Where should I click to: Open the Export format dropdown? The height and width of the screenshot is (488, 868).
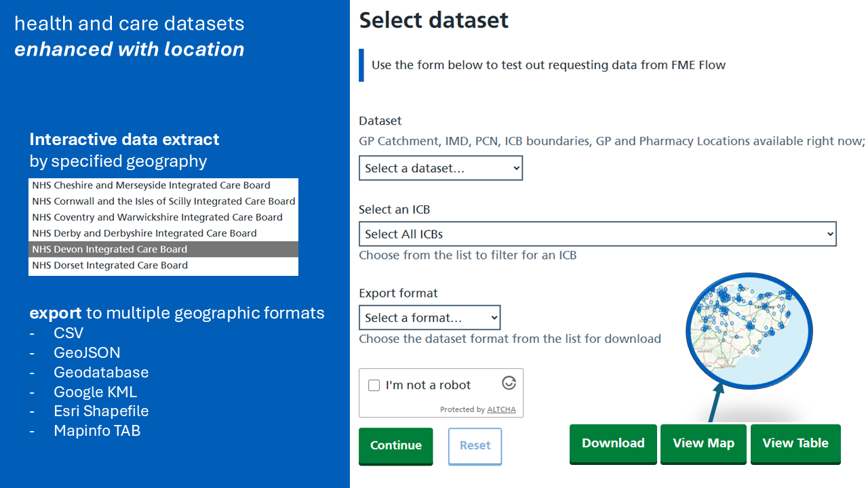coord(429,317)
